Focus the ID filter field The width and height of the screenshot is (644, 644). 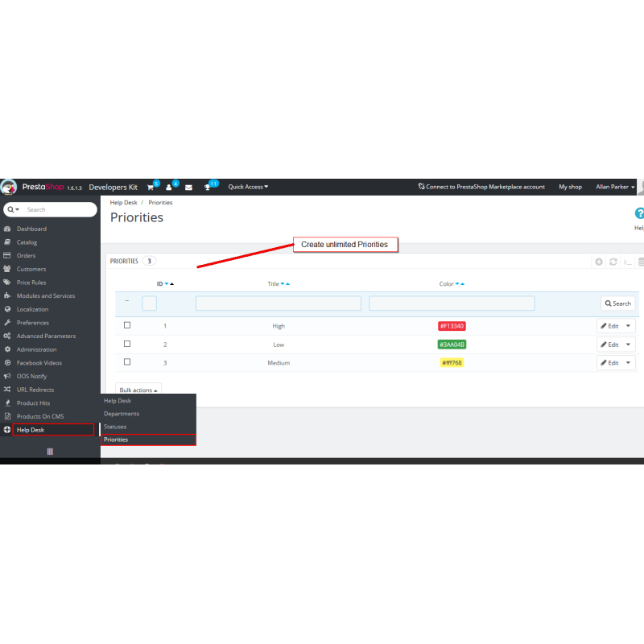(150, 303)
